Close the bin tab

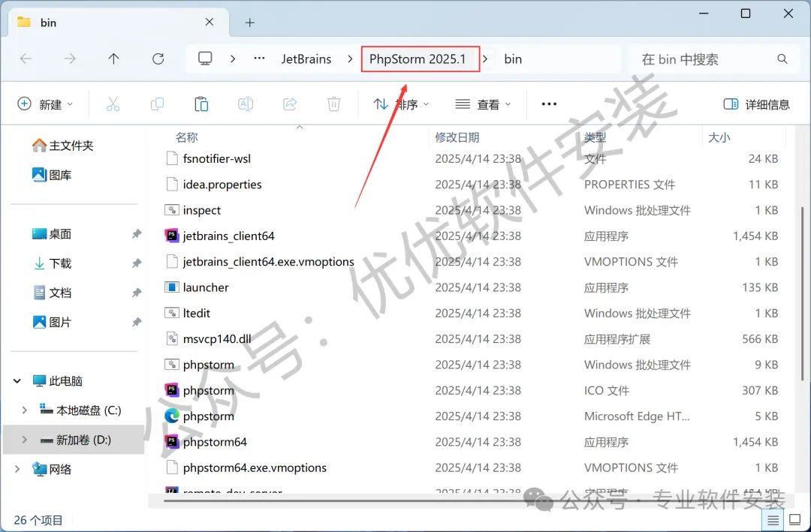[x=210, y=22]
